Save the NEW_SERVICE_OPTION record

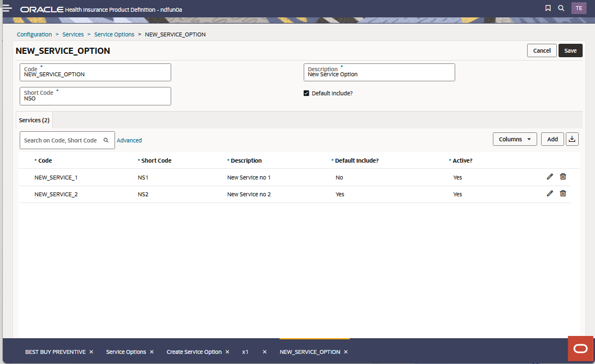pos(570,50)
